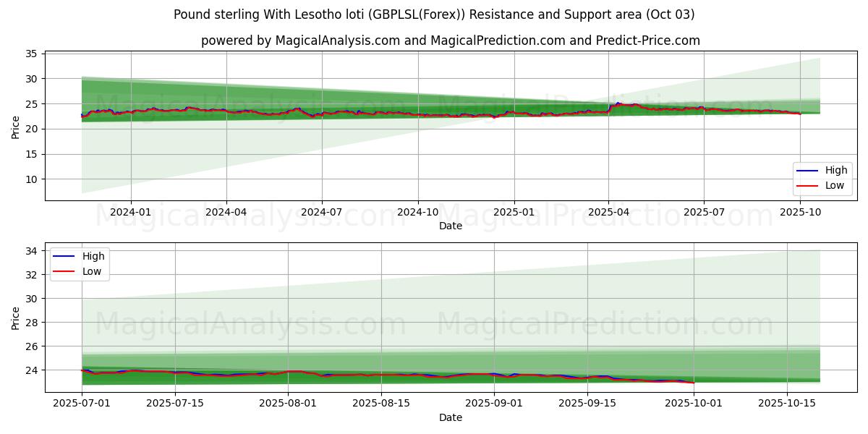Click the bottom chart's Date axis label

point(450,417)
